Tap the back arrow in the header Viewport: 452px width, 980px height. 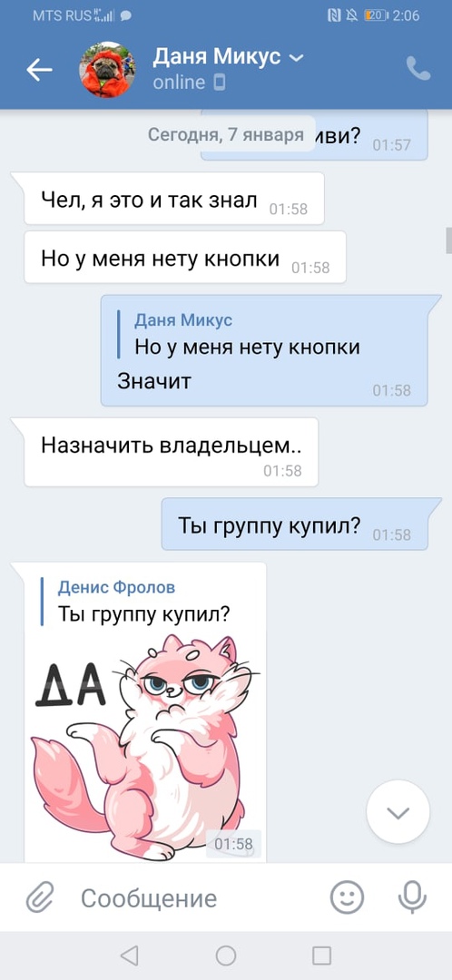39,70
